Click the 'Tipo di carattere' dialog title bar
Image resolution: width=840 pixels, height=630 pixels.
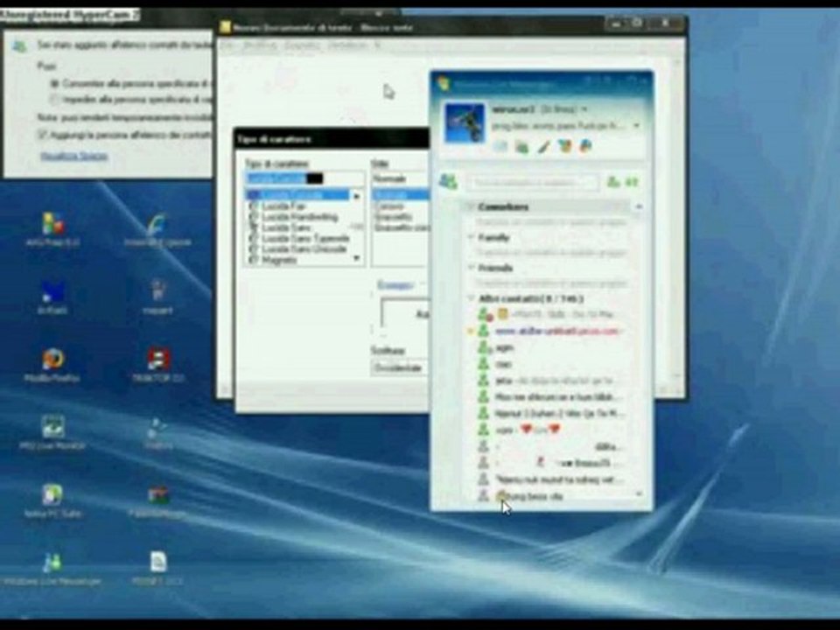click(332, 139)
